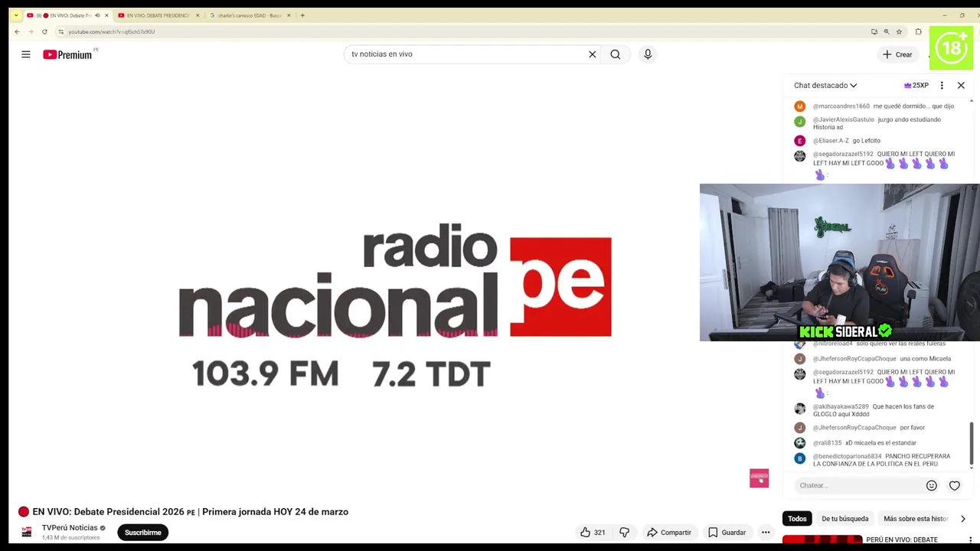Subscribe with the Suscribirme button
Screen dimensions: 980x551
point(143,533)
